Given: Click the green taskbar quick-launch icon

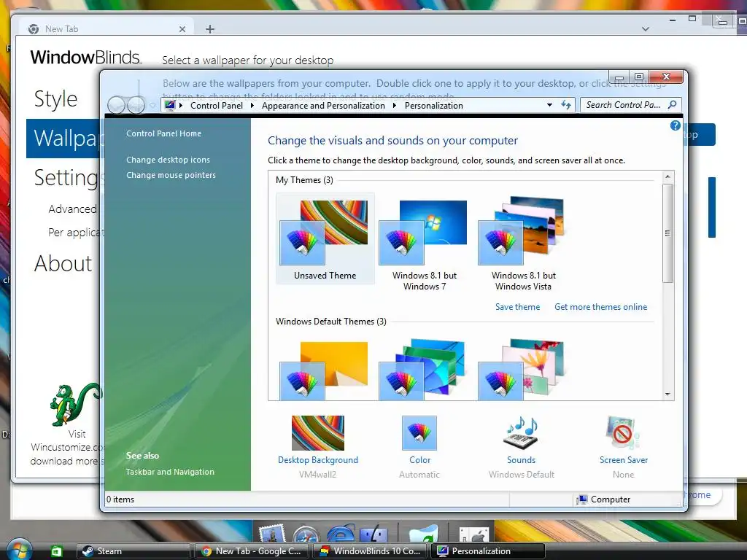Looking at the screenshot, I should pos(56,551).
